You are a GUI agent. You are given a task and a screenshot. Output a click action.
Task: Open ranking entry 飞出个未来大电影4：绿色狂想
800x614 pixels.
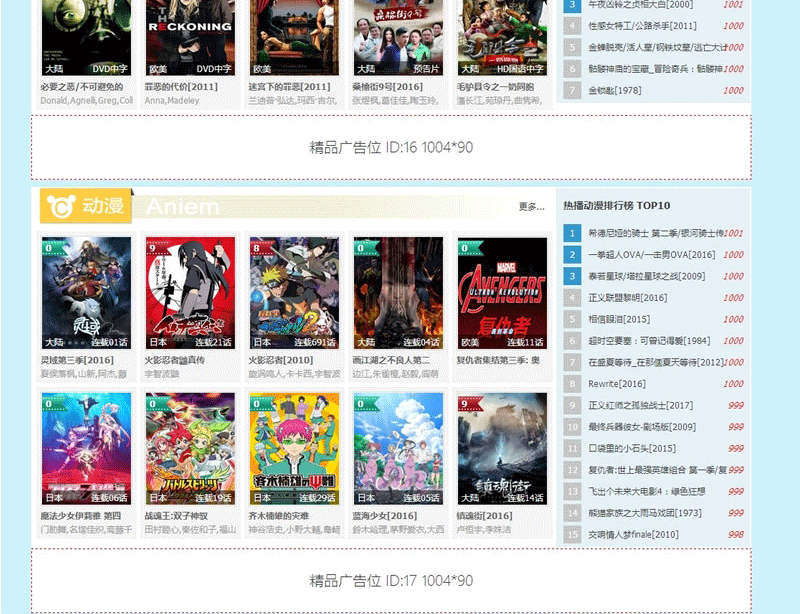647,491
